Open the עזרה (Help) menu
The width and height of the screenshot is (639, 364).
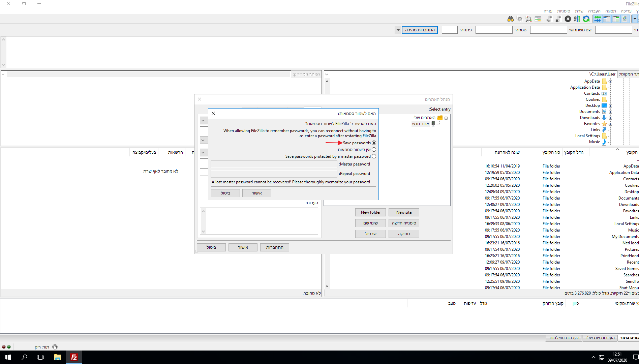(548, 11)
